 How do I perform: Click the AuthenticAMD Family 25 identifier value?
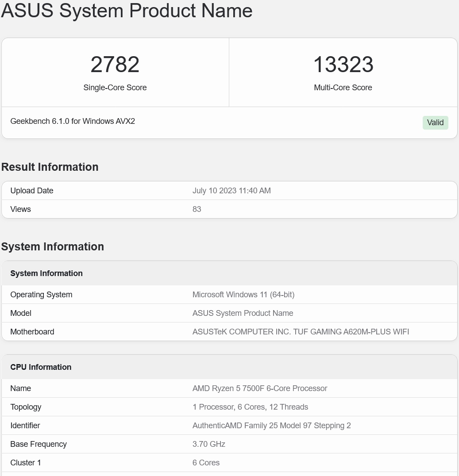pyautogui.click(x=271, y=426)
